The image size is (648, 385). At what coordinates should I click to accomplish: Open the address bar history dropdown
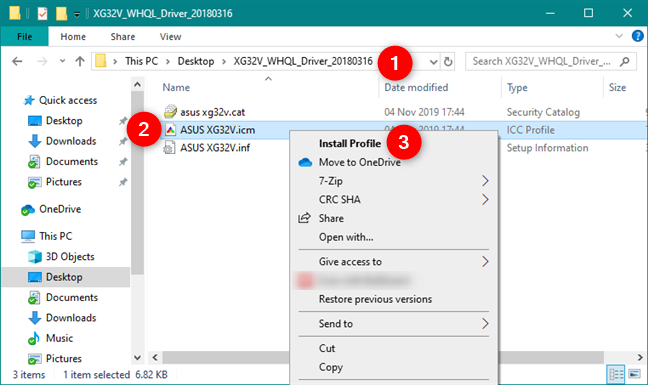(433, 62)
